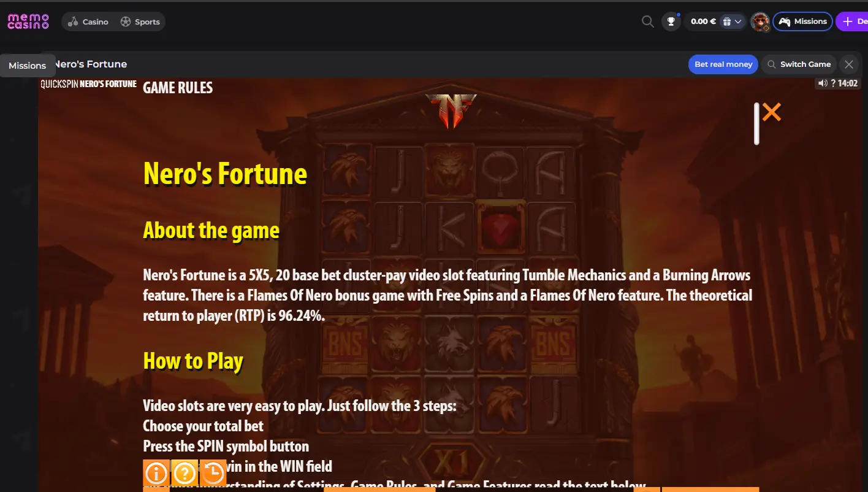
Task: Click the game rules vertical scrollbar handle
Action: 756,123
